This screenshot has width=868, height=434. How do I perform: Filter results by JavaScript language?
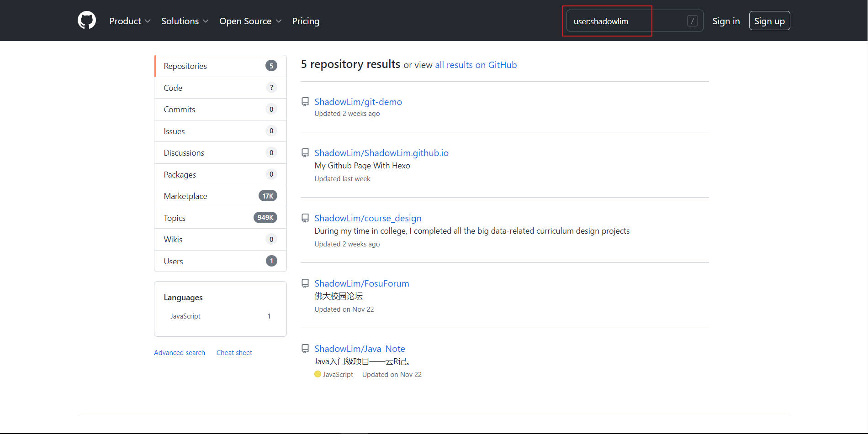point(220,316)
